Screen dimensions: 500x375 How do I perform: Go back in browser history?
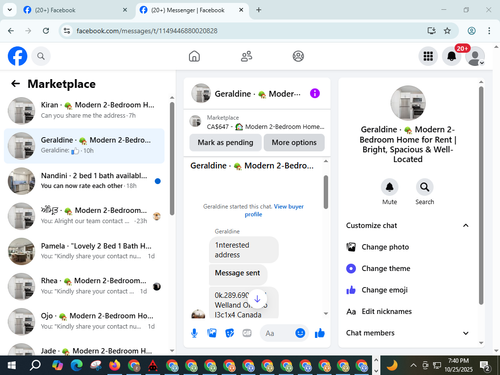pos(11,31)
